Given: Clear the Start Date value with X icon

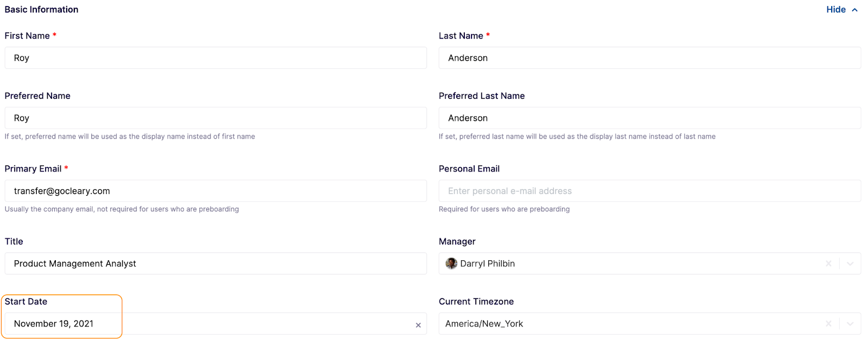Looking at the screenshot, I should (x=418, y=325).
